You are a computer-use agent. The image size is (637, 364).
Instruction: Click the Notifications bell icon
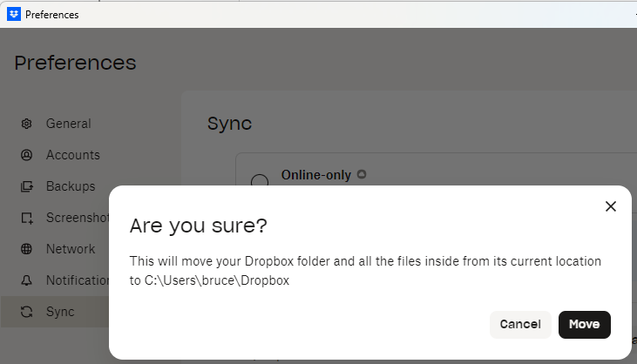pos(27,280)
